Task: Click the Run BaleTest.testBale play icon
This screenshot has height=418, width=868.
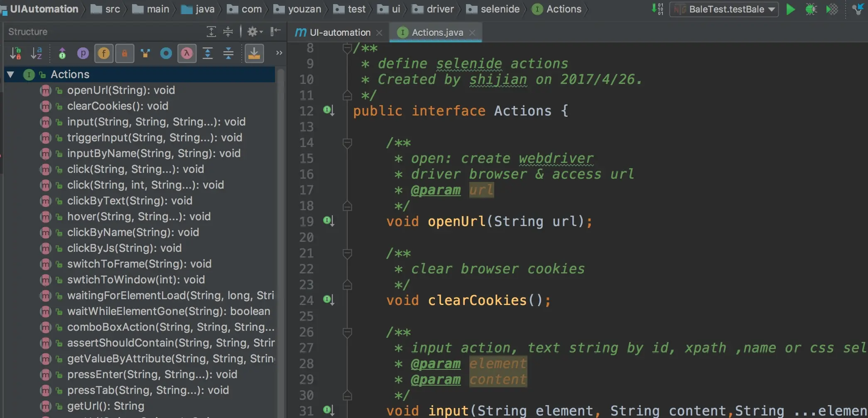Action: pyautogui.click(x=791, y=9)
